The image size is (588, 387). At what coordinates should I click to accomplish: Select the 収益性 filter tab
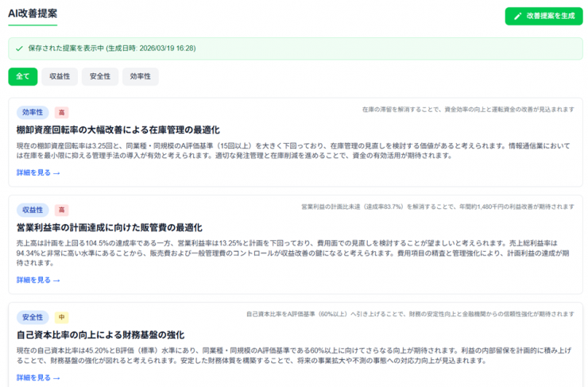pyautogui.click(x=60, y=76)
